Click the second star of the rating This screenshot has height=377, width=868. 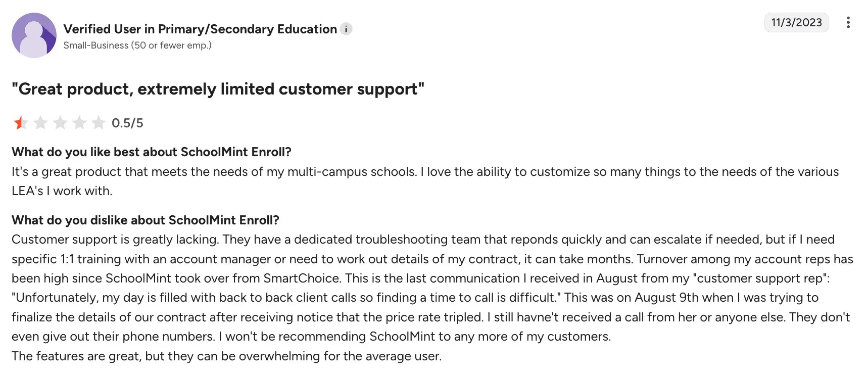(40, 122)
